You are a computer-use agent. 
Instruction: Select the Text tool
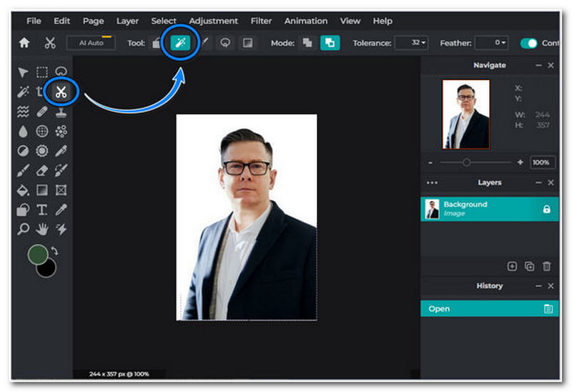[x=42, y=210]
